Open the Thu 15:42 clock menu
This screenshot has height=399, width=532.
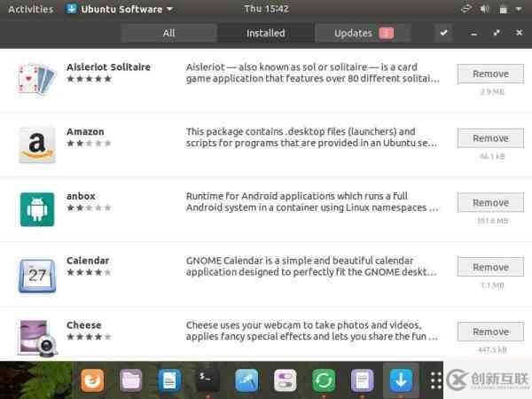point(266,9)
